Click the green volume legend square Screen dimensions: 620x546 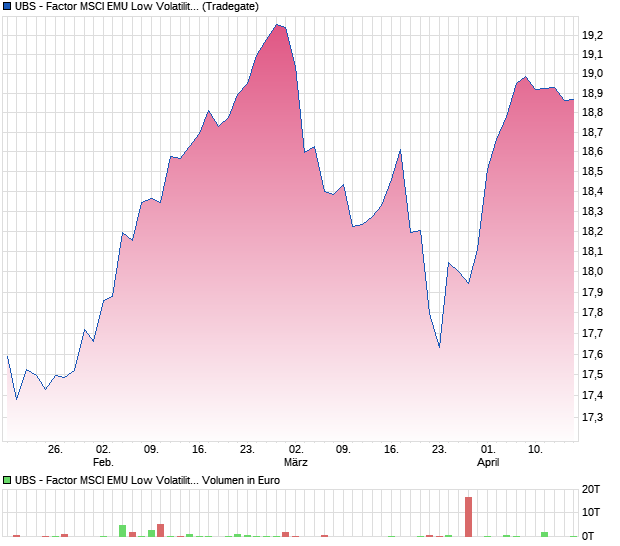(7, 480)
